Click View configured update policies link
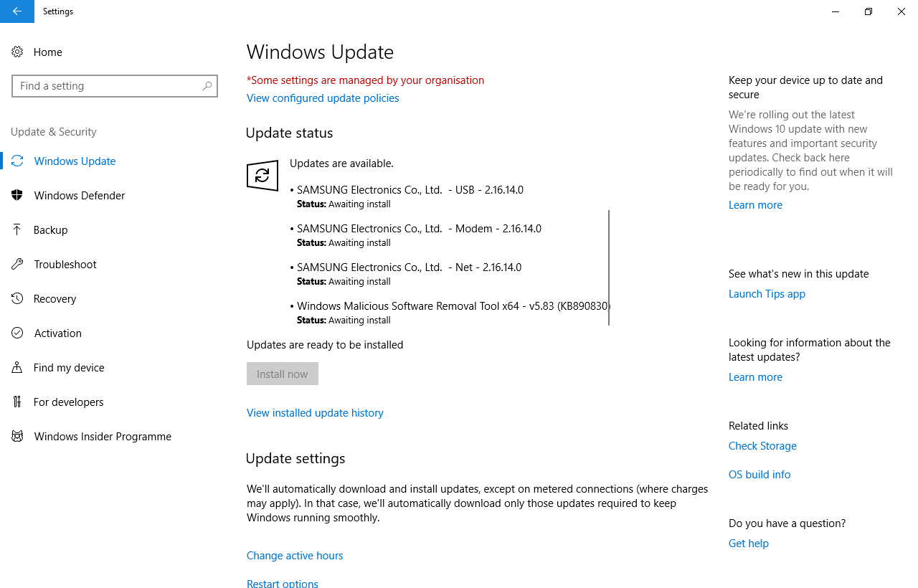Viewport: 918px width, 588px height. click(x=323, y=98)
